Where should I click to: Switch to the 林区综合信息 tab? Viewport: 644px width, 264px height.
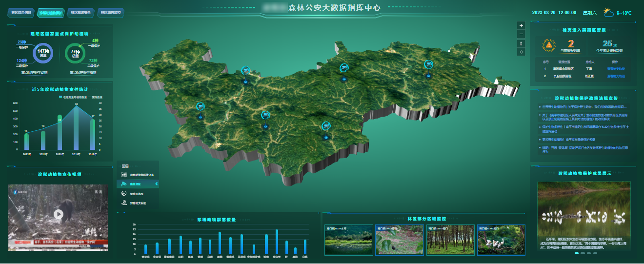point(21,12)
